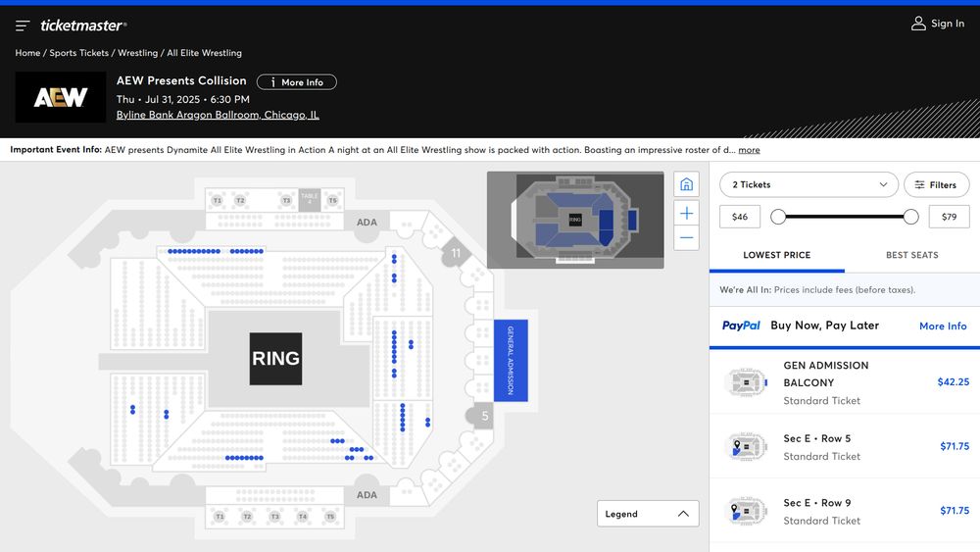Go to Home breadcrumb

click(27, 53)
